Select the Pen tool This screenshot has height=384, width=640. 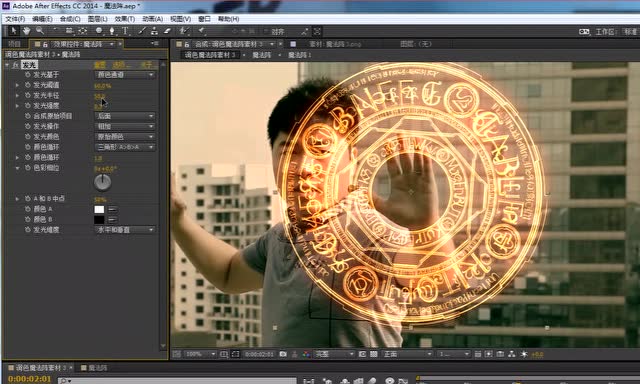[112, 31]
